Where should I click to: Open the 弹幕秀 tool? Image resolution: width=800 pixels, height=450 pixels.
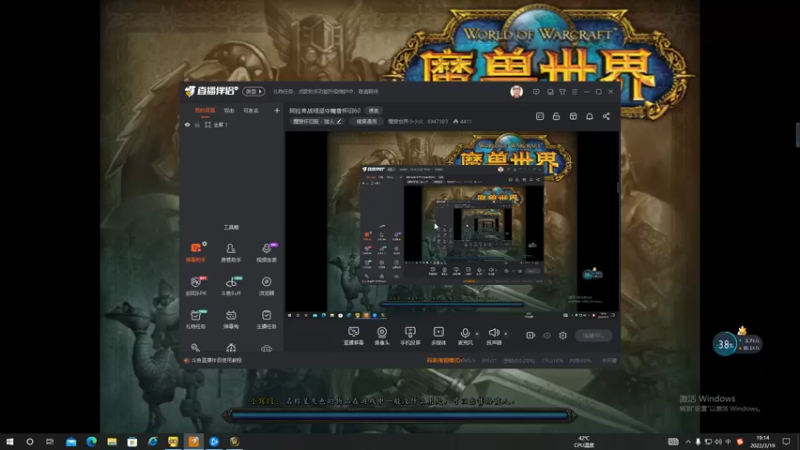coord(231,319)
